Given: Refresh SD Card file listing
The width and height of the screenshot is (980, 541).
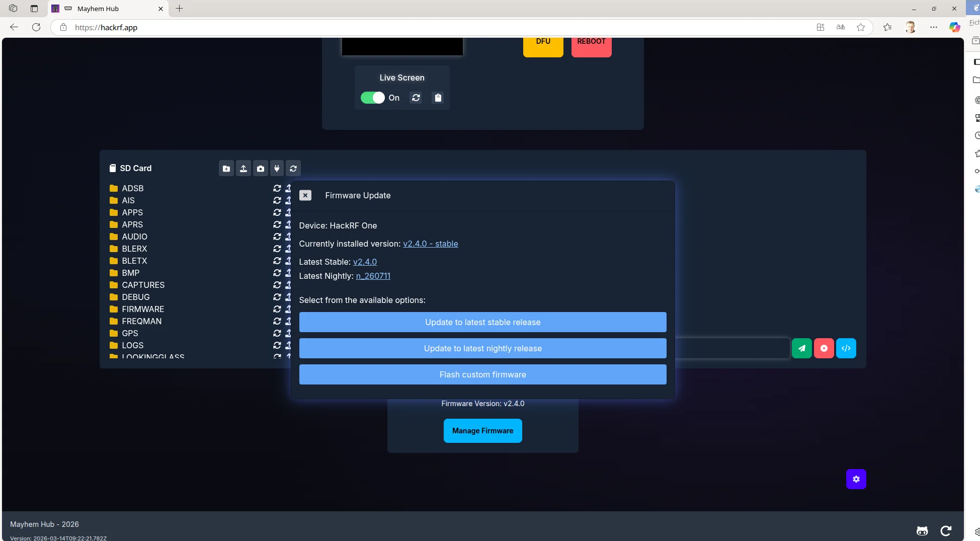Looking at the screenshot, I should (x=293, y=169).
